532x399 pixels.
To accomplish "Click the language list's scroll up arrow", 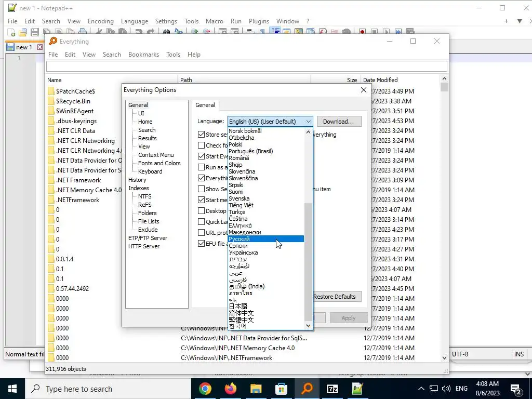I will pos(308,132).
